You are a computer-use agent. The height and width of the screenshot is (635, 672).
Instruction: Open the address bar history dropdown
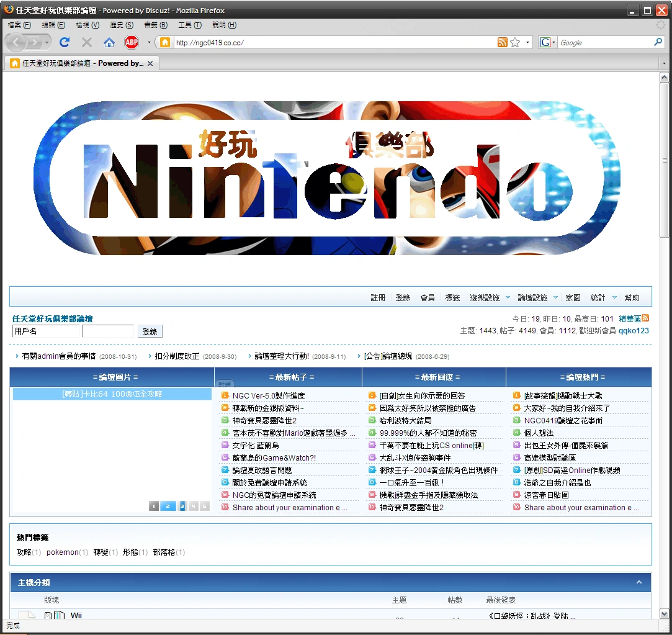click(x=527, y=42)
